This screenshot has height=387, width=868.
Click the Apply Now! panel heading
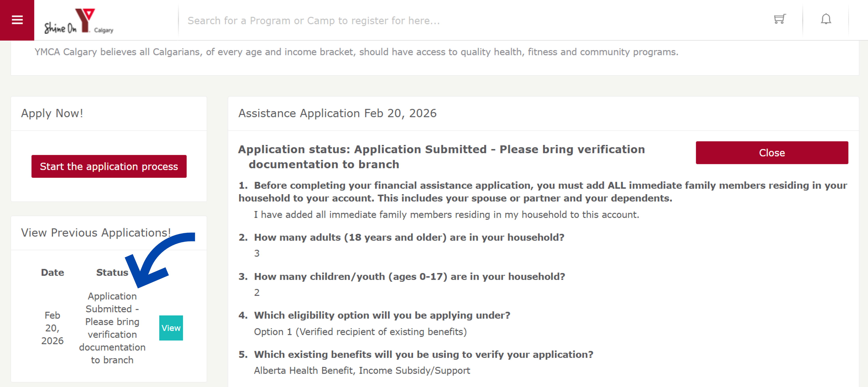pyautogui.click(x=52, y=113)
